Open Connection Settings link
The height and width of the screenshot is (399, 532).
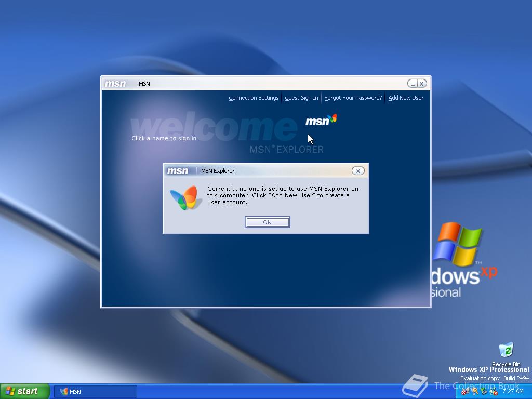[254, 98]
